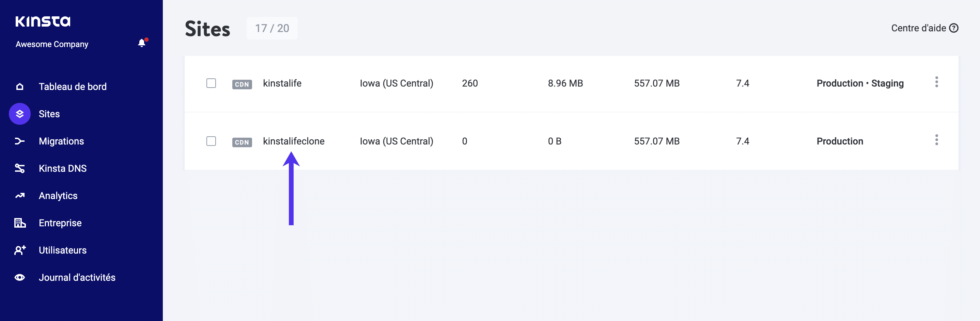This screenshot has width=980, height=321.
Task: Open Kinsta DNS menu item
Action: [63, 168]
